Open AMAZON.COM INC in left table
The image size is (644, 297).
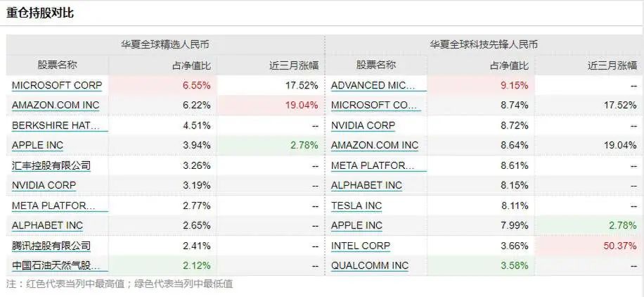point(56,106)
